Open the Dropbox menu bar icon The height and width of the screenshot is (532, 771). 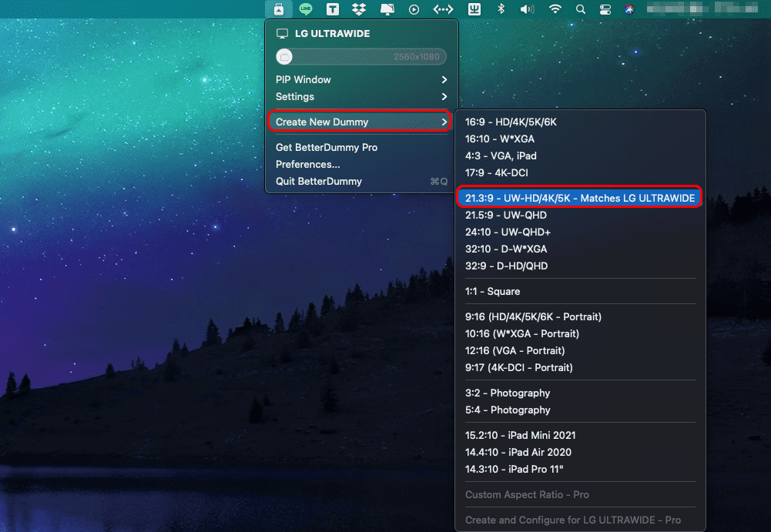coord(359,9)
